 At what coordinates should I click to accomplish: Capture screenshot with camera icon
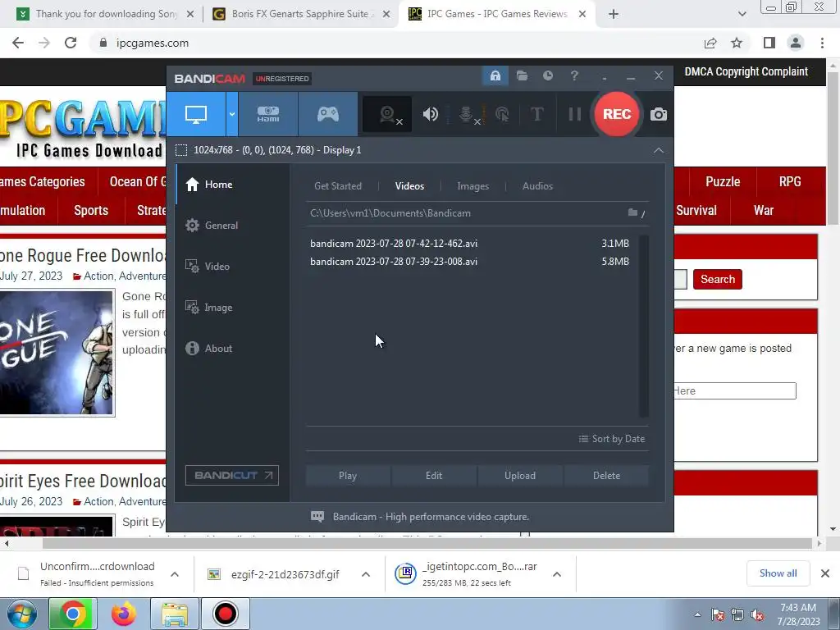(x=659, y=114)
